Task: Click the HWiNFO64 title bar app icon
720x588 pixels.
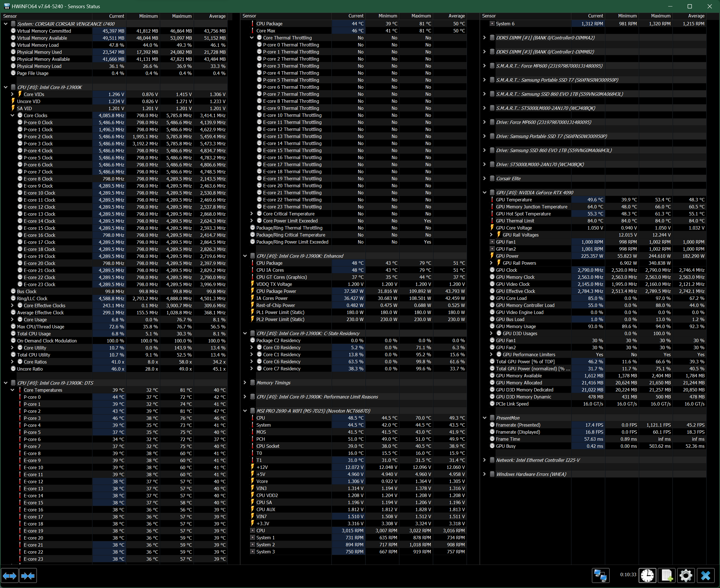Action: click(6, 6)
